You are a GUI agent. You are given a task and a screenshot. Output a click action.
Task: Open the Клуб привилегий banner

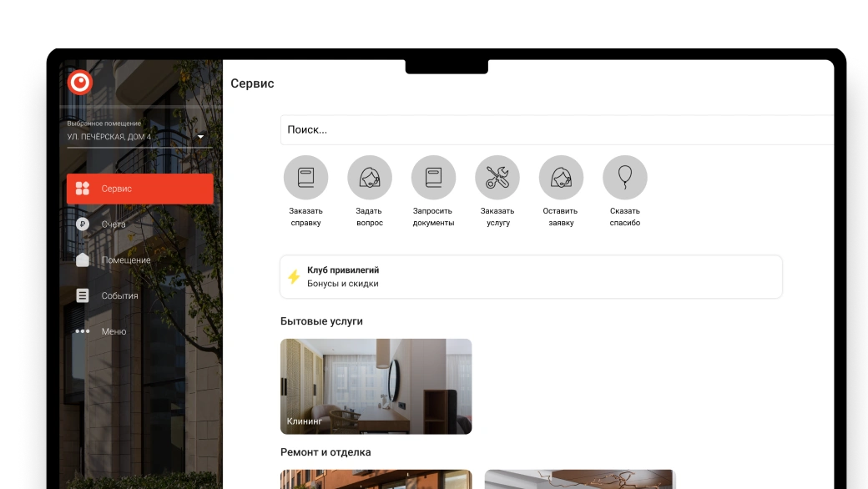pyautogui.click(x=531, y=277)
